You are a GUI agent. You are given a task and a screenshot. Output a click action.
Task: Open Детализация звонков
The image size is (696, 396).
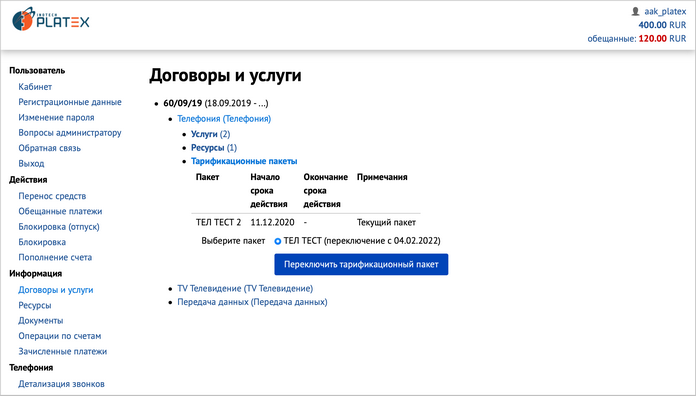[61, 384]
